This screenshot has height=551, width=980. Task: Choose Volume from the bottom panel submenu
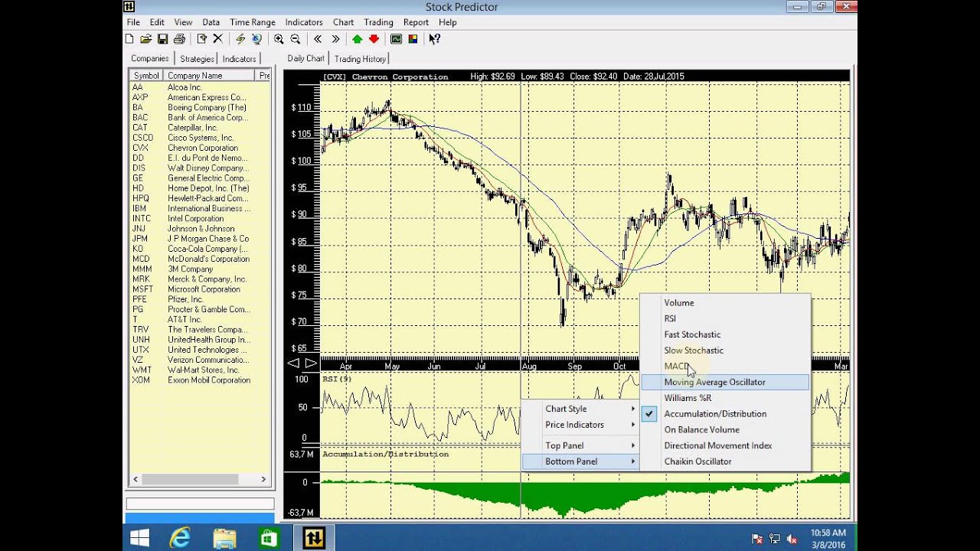tap(725, 303)
